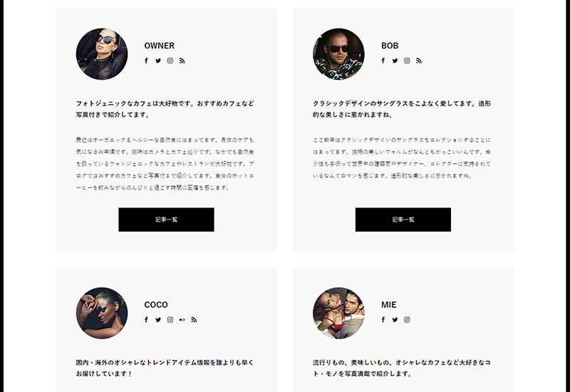Click BOB's Twitter icon

coord(395,61)
